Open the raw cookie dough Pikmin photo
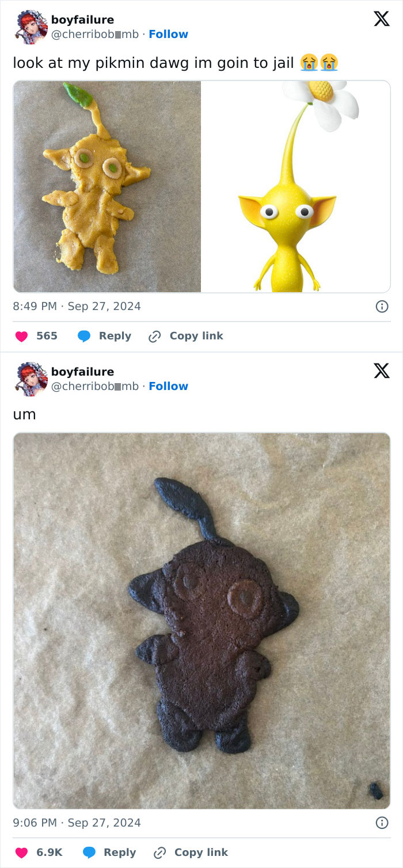Viewport: 403px width, 868px height. 107,185
